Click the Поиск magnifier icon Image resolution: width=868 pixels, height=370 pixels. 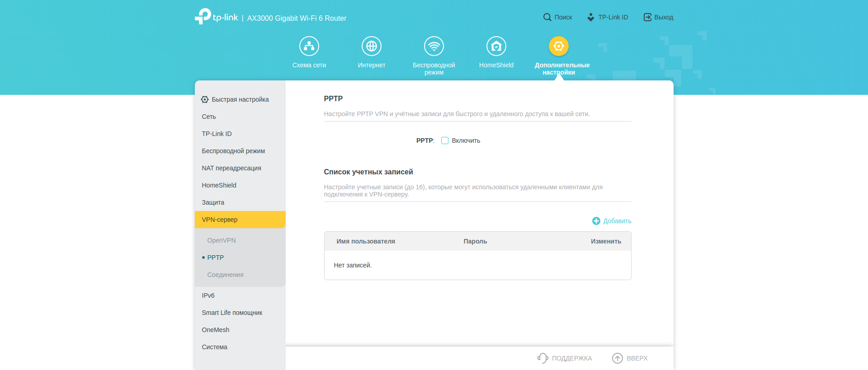pyautogui.click(x=547, y=17)
